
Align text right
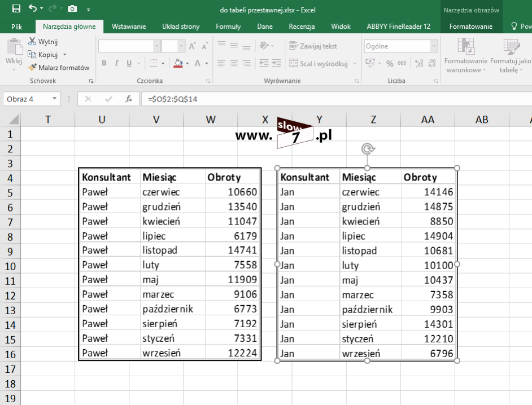pyautogui.click(x=246, y=63)
